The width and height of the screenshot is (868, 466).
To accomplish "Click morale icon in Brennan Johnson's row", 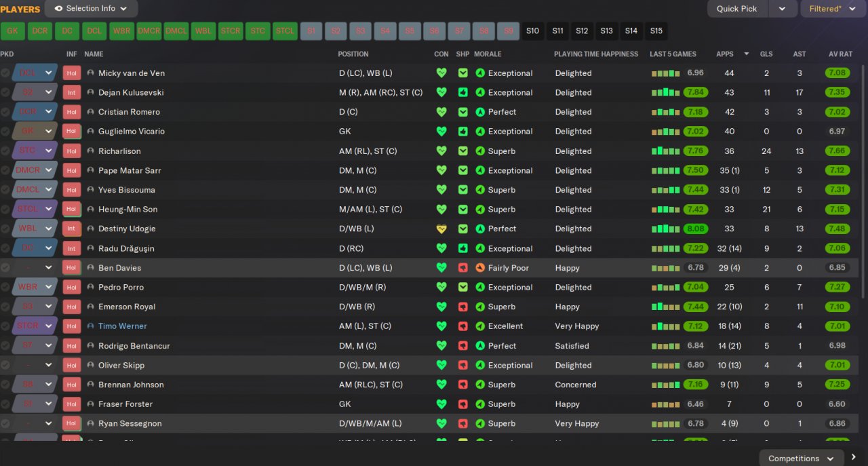I will 480,385.
